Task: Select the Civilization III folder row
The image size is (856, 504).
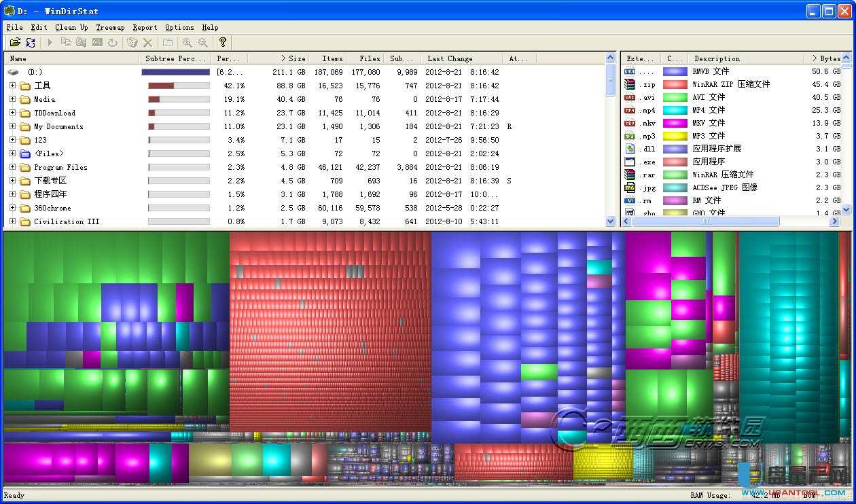Action: 67,221
